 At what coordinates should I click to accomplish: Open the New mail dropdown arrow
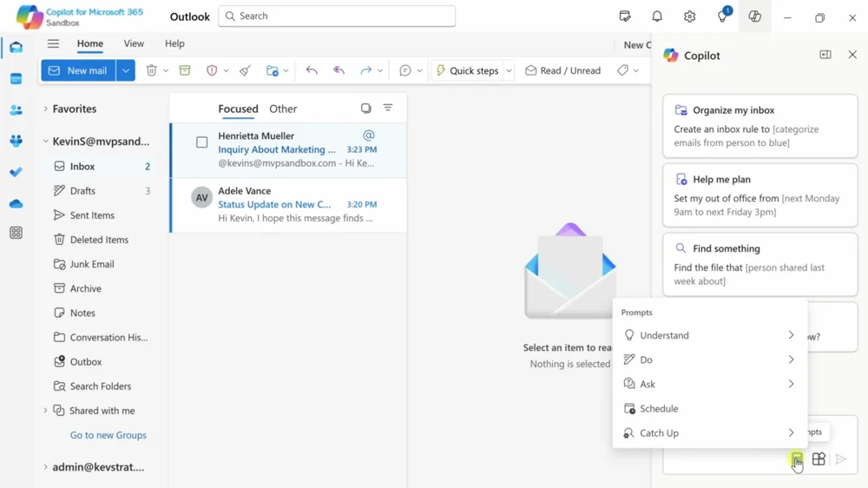coord(126,70)
